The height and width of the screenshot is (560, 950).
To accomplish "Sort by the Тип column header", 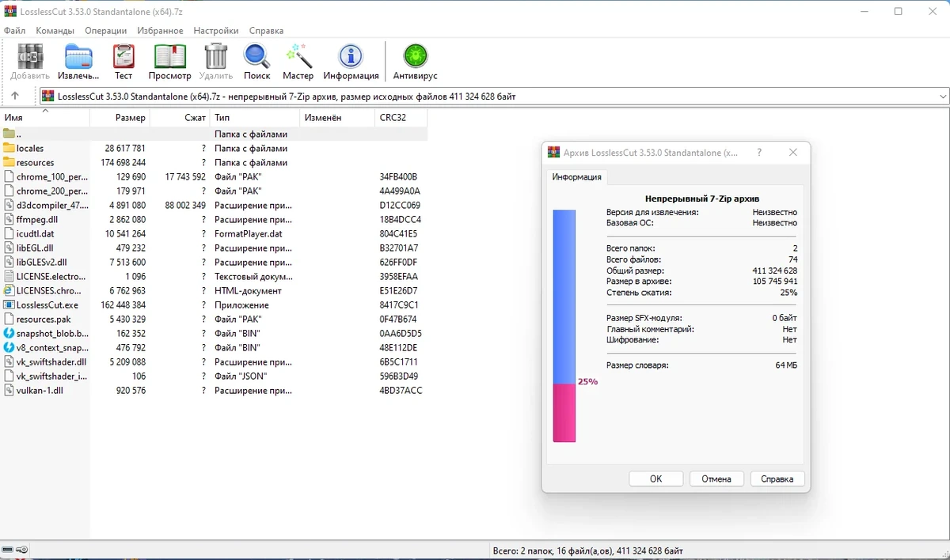I will [x=255, y=117].
